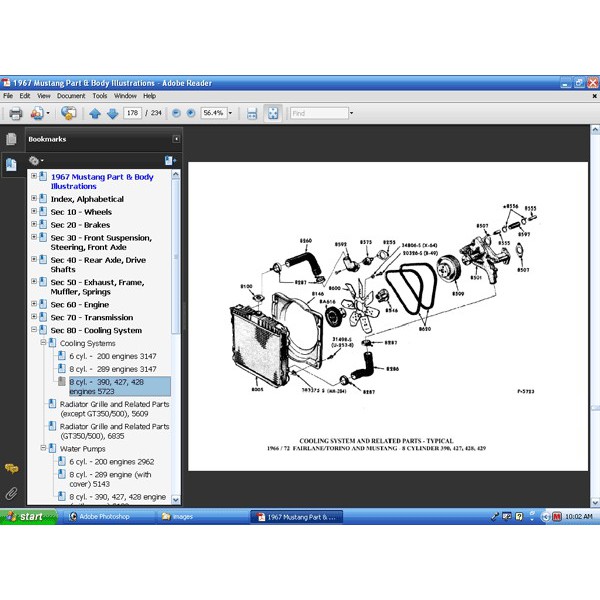
Task: Open the Attachments paperclip icon
Action: (11, 493)
